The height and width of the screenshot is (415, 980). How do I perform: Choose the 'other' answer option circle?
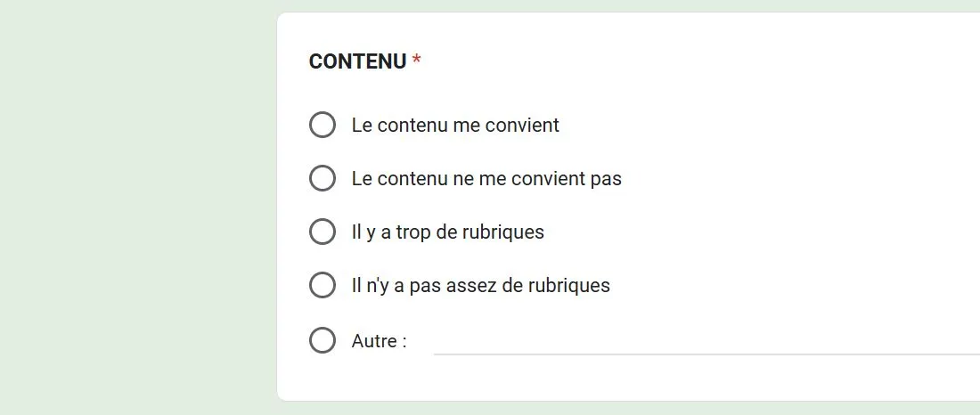(322, 340)
